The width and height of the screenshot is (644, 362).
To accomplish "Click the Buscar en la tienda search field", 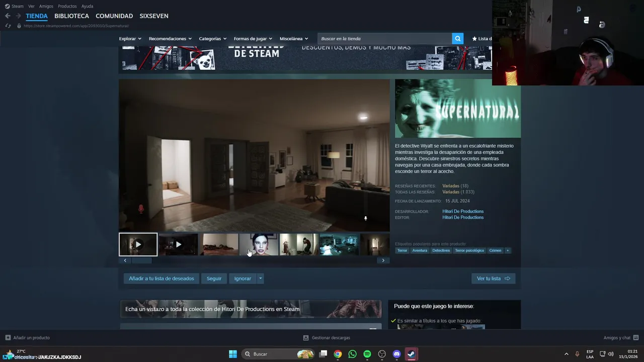I will tap(384, 39).
